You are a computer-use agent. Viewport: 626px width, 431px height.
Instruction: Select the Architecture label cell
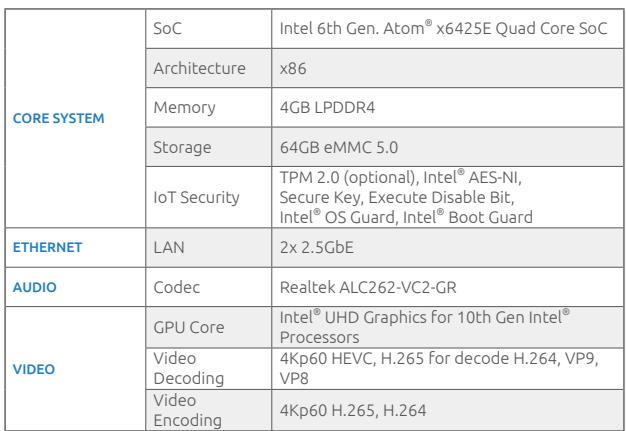199,68
